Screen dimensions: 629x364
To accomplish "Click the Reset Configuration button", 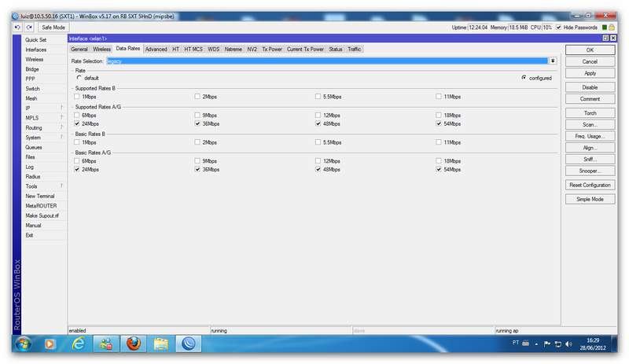I will pyautogui.click(x=590, y=185).
